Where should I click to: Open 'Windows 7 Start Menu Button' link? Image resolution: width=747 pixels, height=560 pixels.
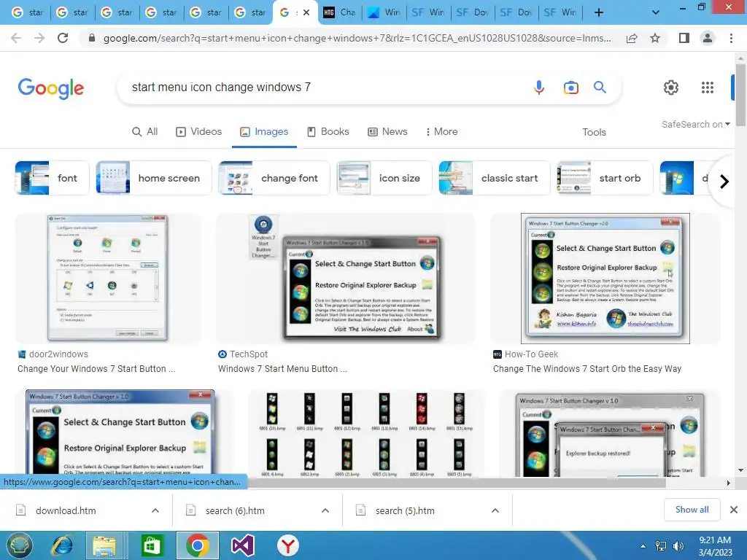click(x=282, y=368)
